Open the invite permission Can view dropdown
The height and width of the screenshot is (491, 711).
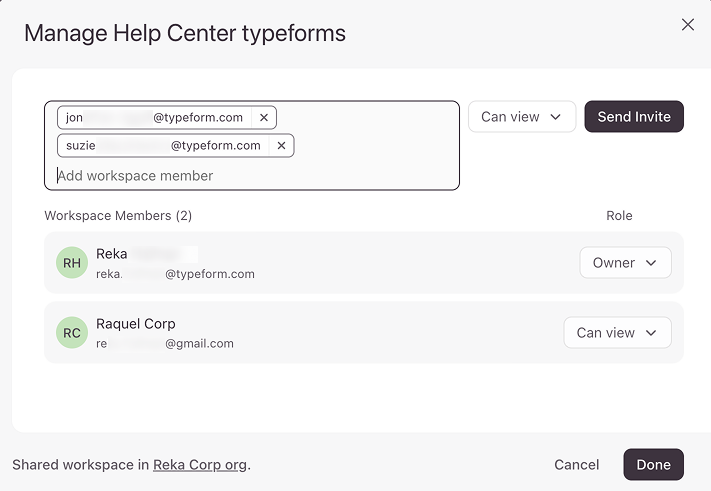521,117
